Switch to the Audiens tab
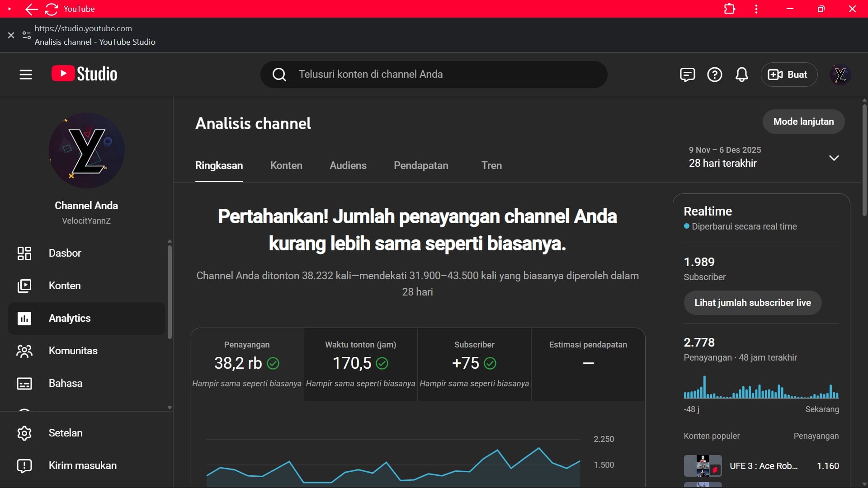 pos(348,165)
